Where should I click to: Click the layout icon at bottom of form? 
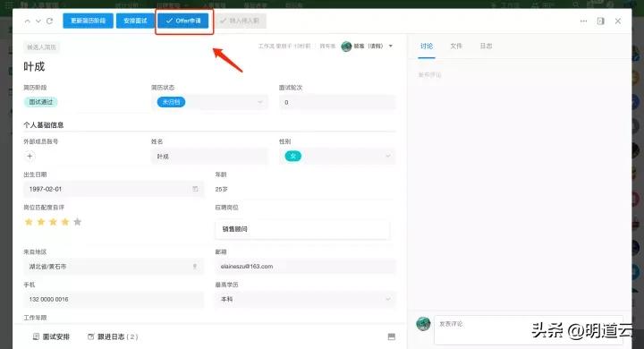(x=392, y=336)
